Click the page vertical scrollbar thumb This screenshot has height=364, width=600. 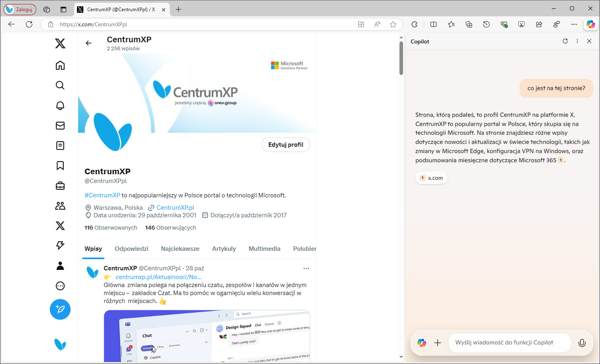[x=401, y=58]
